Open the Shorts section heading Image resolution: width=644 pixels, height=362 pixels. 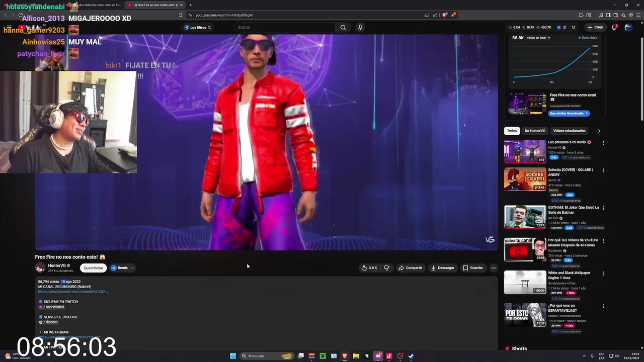pos(519,348)
